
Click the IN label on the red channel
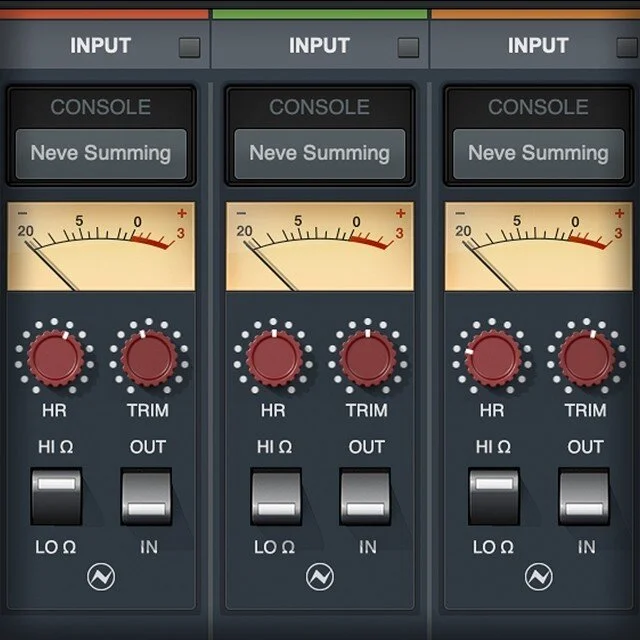click(x=149, y=547)
